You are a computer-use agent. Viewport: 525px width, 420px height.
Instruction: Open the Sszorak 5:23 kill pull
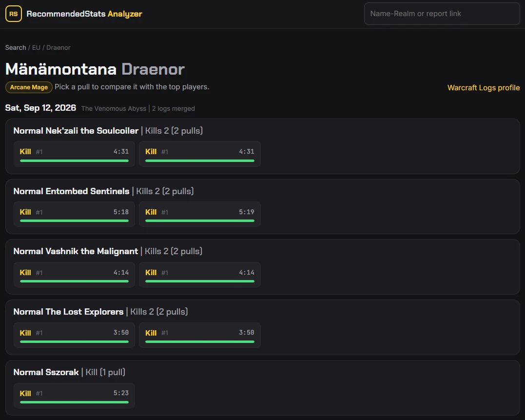pyautogui.click(x=74, y=396)
